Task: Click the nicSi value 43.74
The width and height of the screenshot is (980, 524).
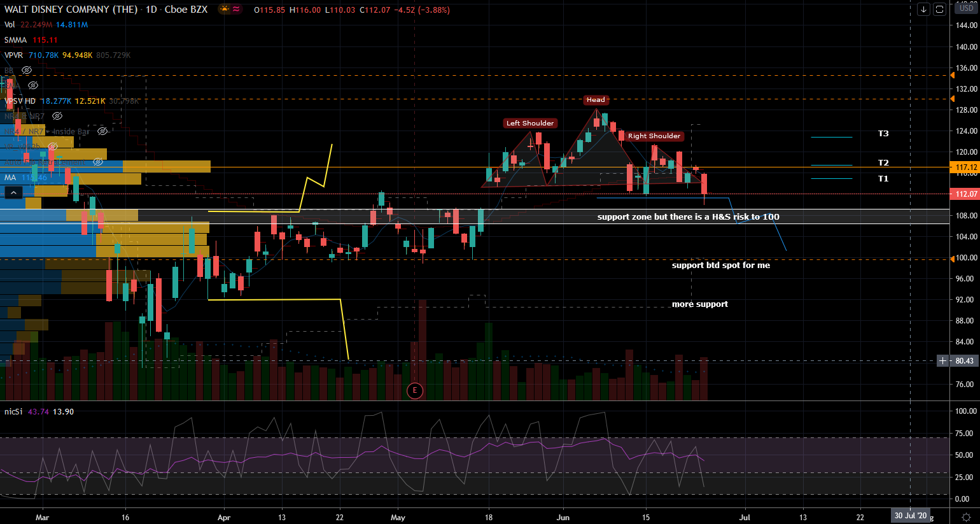Action: (38, 412)
